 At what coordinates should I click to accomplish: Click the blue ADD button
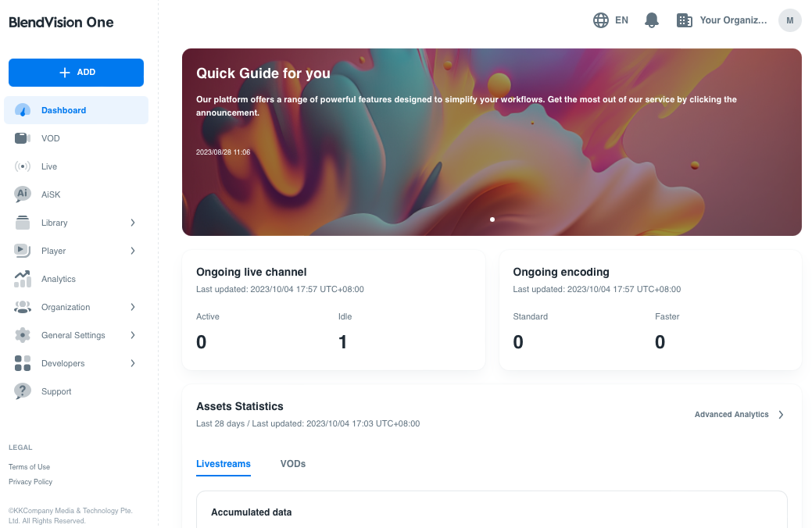coord(76,73)
